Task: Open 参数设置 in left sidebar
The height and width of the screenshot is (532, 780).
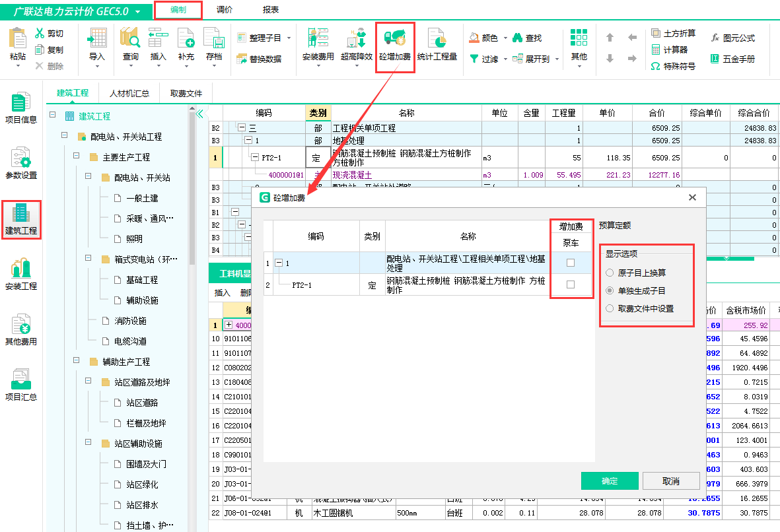Action: point(21,164)
